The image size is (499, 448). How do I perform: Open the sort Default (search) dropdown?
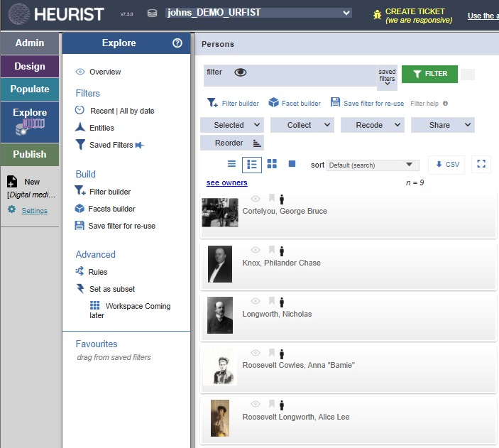pyautogui.click(x=373, y=165)
